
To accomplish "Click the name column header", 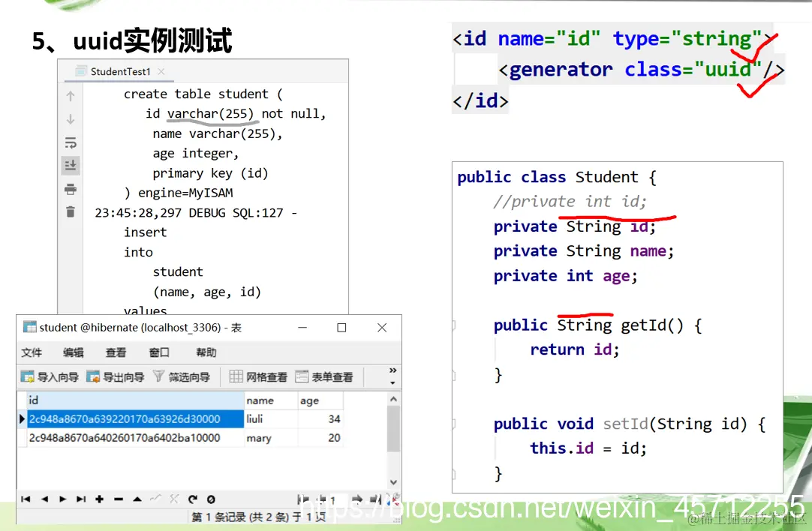I will [x=271, y=400].
